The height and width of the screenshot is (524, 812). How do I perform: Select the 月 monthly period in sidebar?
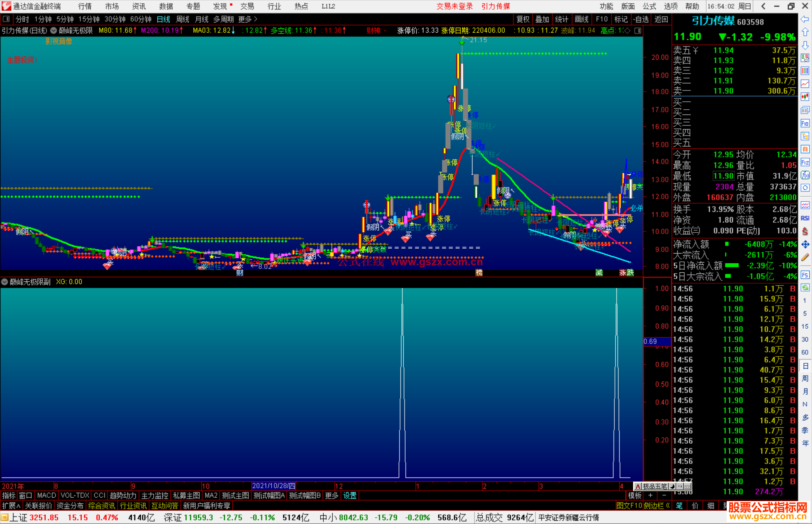[805, 391]
